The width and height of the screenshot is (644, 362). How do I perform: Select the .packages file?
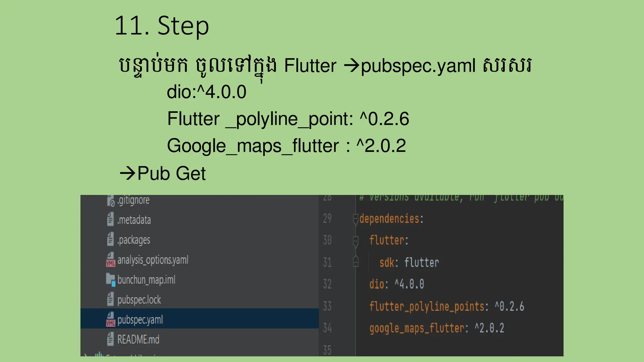pos(134,240)
